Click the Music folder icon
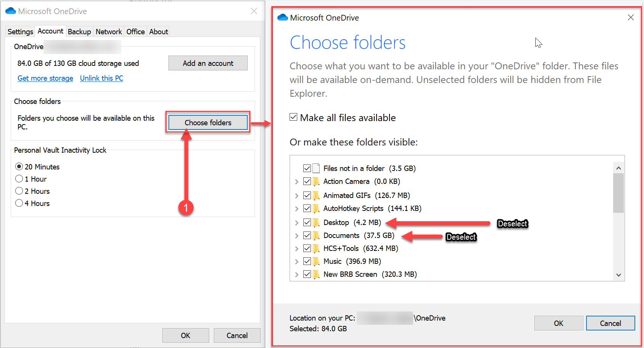644x348 pixels. point(316,261)
